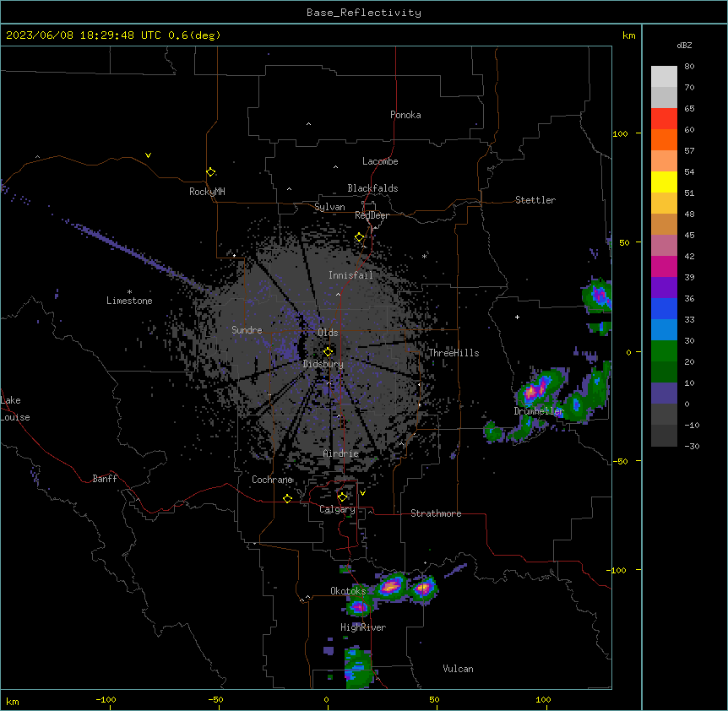
Task: Click the Blackfalds label
Action: pos(372,188)
